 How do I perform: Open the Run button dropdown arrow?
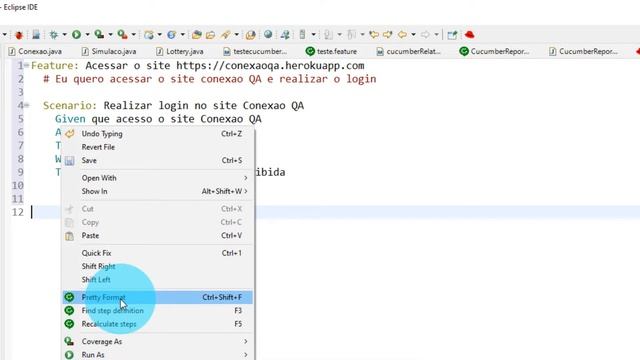coord(87,35)
